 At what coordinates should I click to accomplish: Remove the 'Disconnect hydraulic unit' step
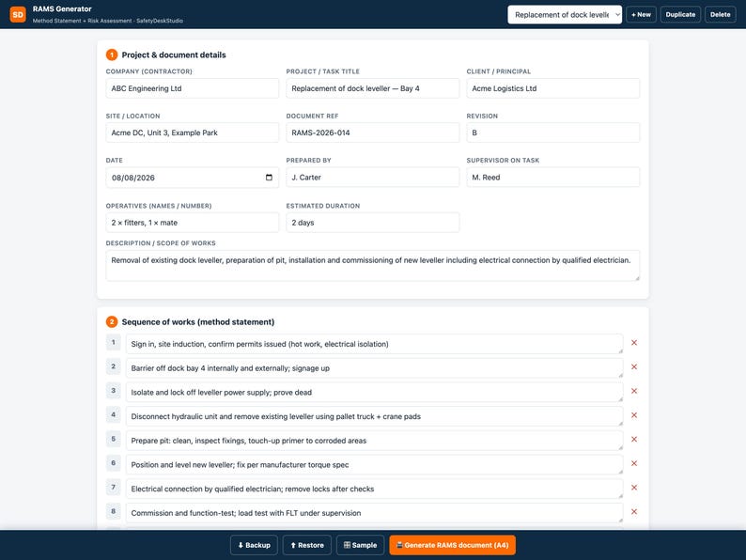pyautogui.click(x=633, y=415)
